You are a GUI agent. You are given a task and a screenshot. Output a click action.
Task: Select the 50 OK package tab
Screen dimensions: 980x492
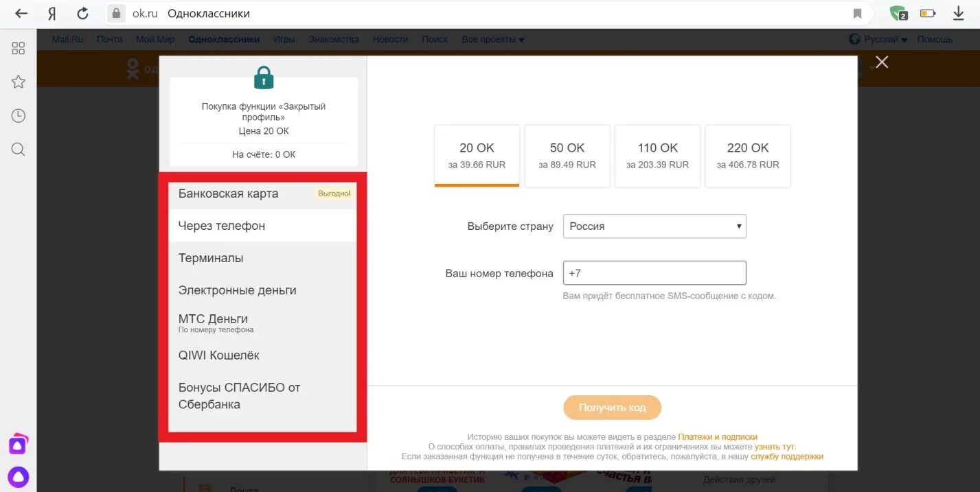(x=567, y=156)
